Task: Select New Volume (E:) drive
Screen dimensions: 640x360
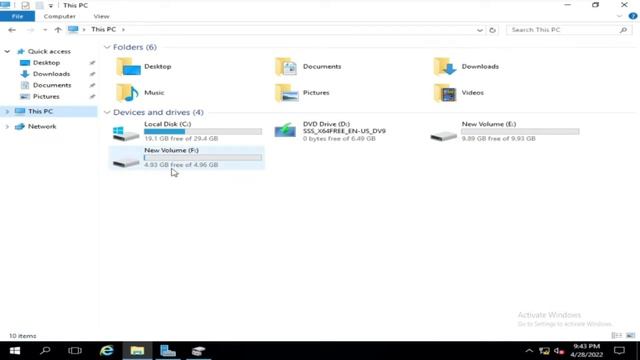Action: [x=505, y=131]
